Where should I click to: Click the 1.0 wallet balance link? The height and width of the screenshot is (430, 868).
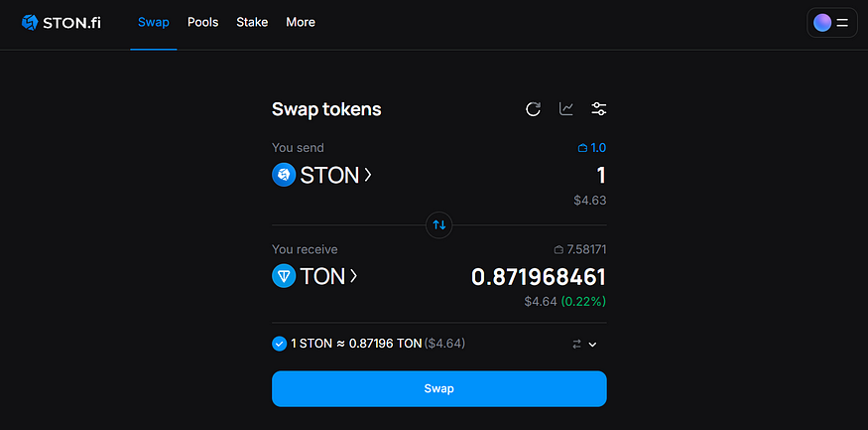click(592, 148)
